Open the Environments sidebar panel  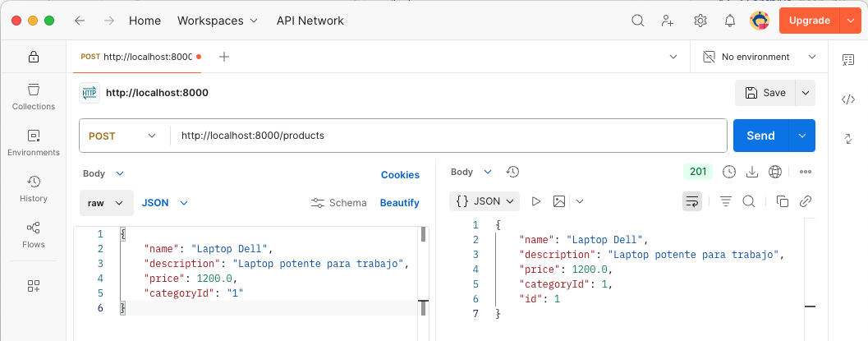pos(34,143)
